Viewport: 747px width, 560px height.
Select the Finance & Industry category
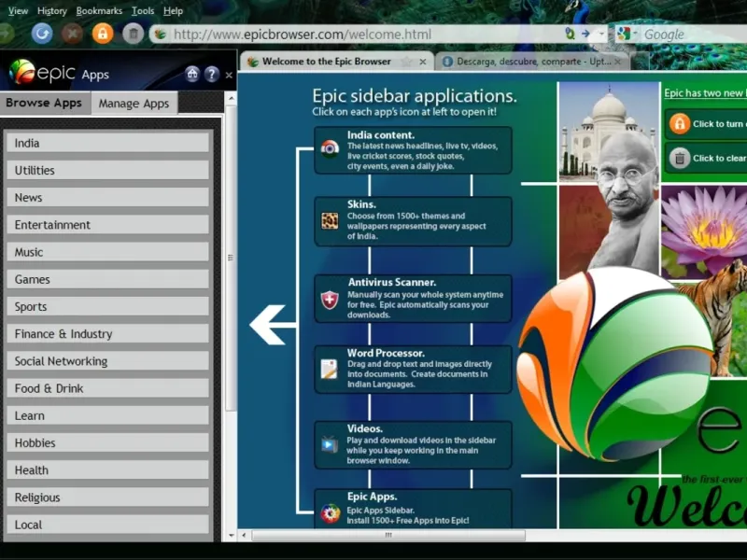pyautogui.click(x=107, y=334)
